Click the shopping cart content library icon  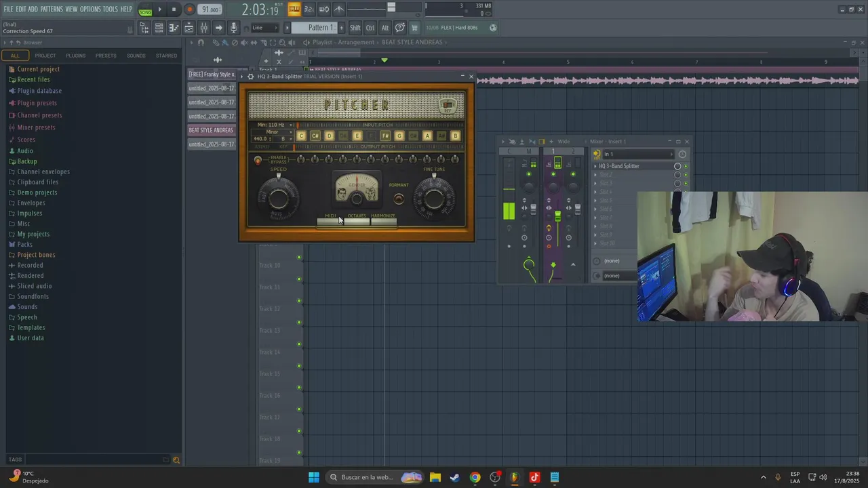(414, 28)
